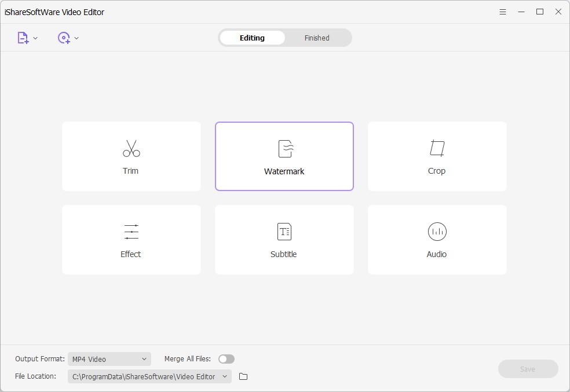The width and height of the screenshot is (570, 392).
Task: Expand the arrow beside Load Disc
Action: coord(76,38)
